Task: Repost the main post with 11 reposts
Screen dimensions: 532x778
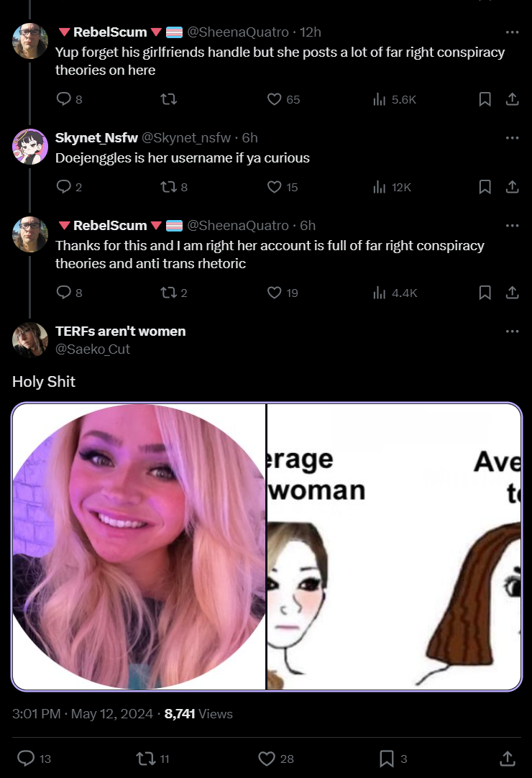Action: tap(153, 758)
